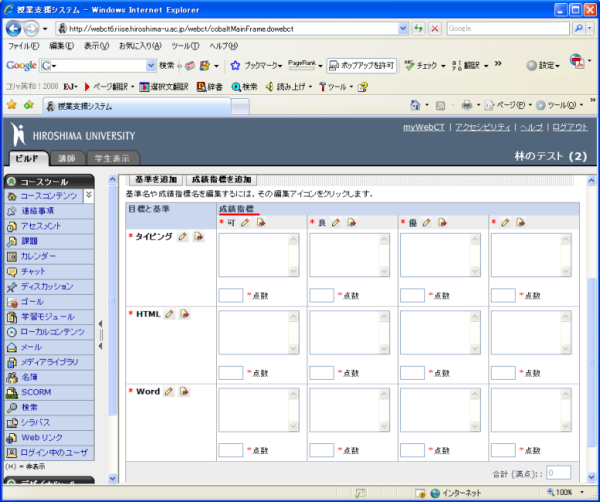This screenshot has width=600, height=502.
Task: Click the edit pencil icon for HTML
Action: [169, 314]
